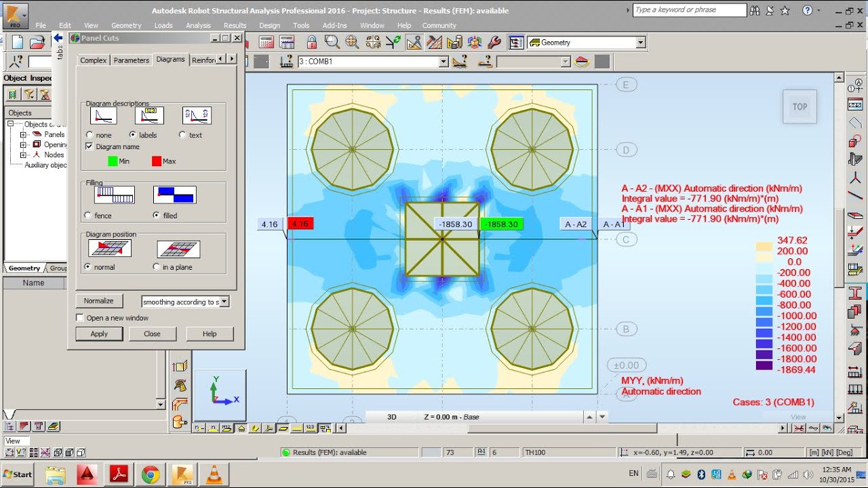The height and width of the screenshot is (488, 868).
Task: Select the I-beam section icon
Action: pos(855,293)
